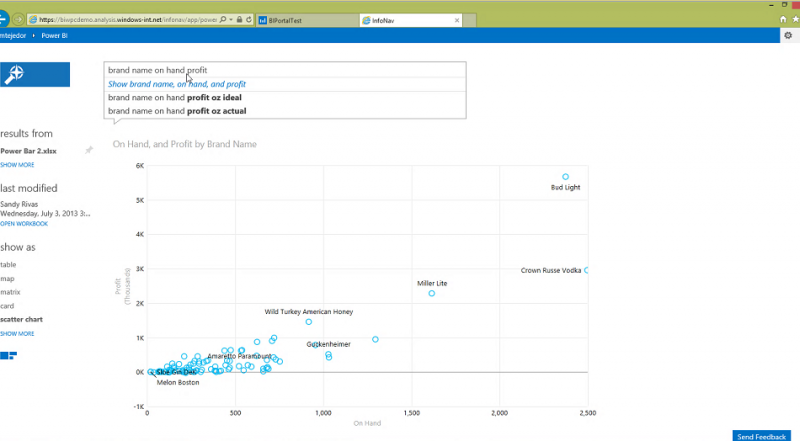Switch to the BIPortalTest tab
The image size is (800, 441).
click(x=308, y=20)
